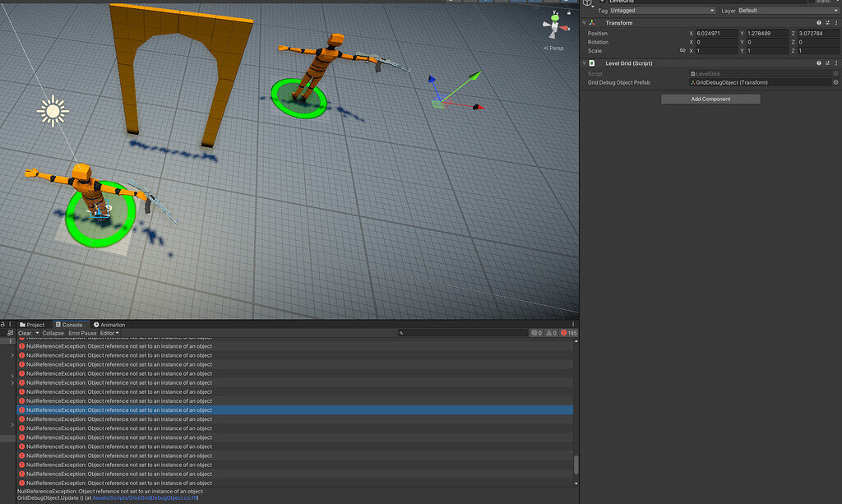Click the directional light sun icon in scene
This screenshot has width=842, height=504.
click(53, 110)
